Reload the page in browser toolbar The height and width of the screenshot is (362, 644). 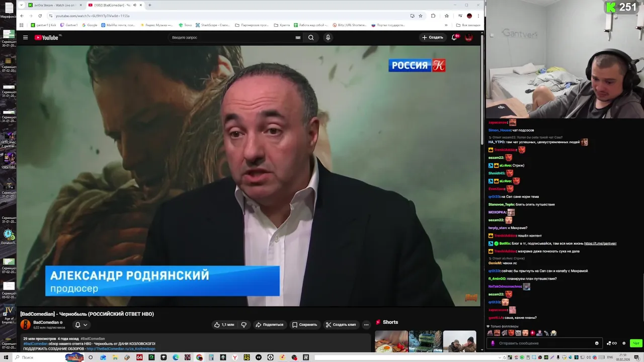[x=40, y=16]
